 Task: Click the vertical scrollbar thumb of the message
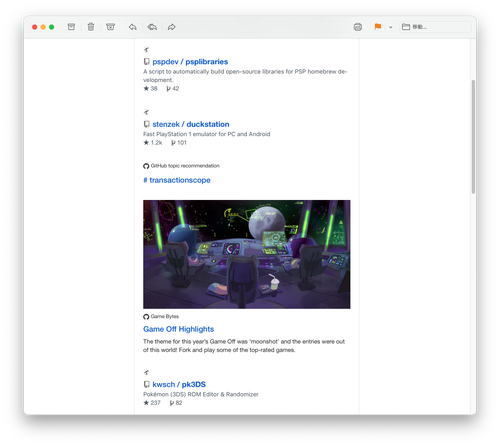tap(473, 137)
